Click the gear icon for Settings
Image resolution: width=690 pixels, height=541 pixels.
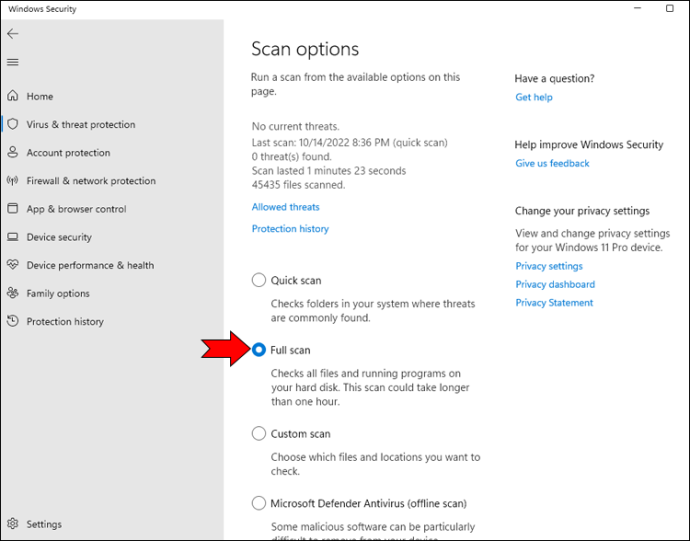(13, 523)
